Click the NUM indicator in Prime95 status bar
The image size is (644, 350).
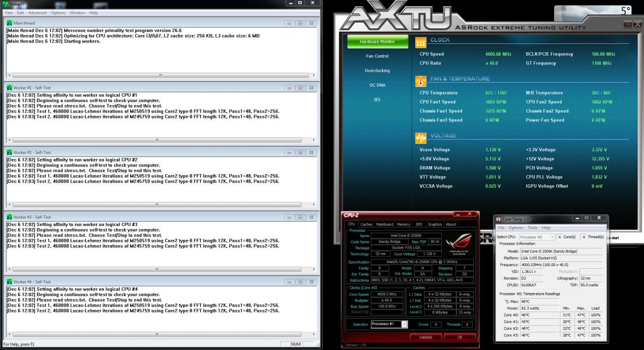click(296, 344)
